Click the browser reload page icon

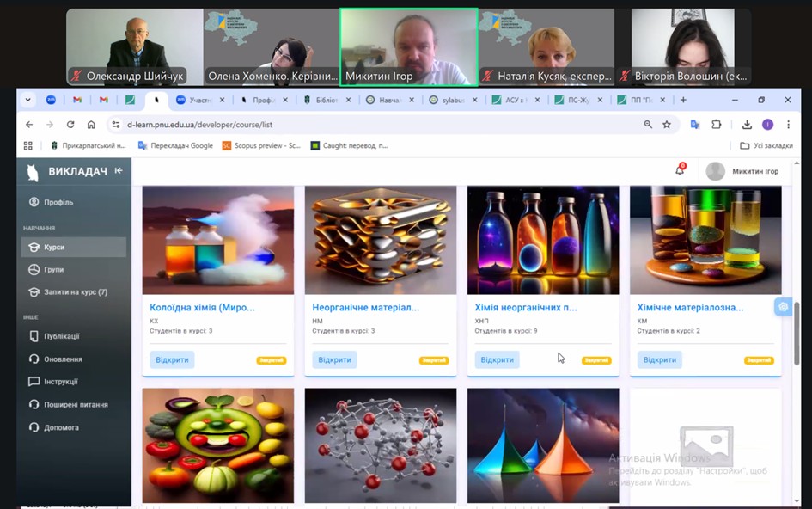tap(70, 124)
